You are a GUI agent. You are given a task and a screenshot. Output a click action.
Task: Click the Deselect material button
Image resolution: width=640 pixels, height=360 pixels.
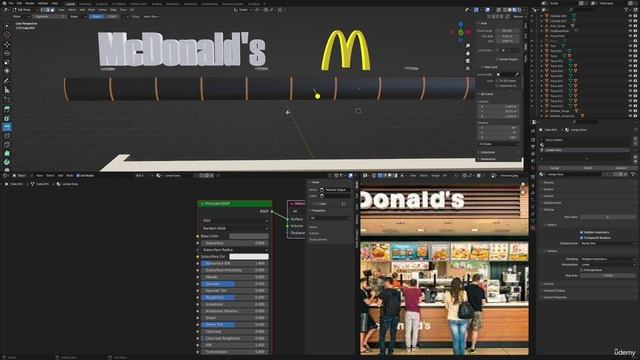pos(621,168)
